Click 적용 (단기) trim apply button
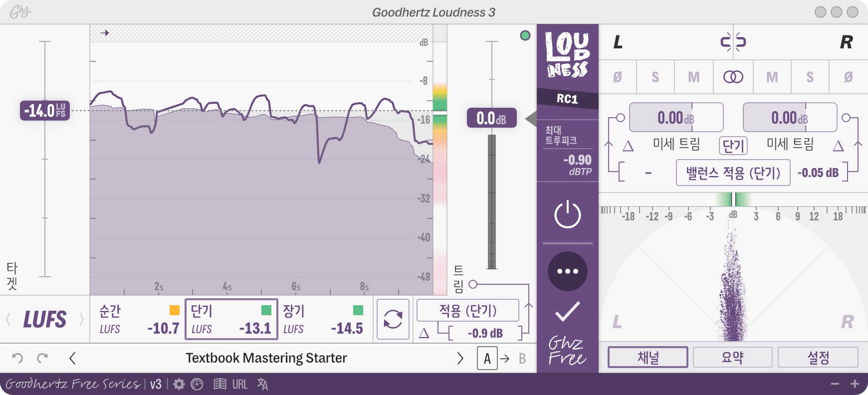Viewport: 868px width, 395px height. [468, 310]
